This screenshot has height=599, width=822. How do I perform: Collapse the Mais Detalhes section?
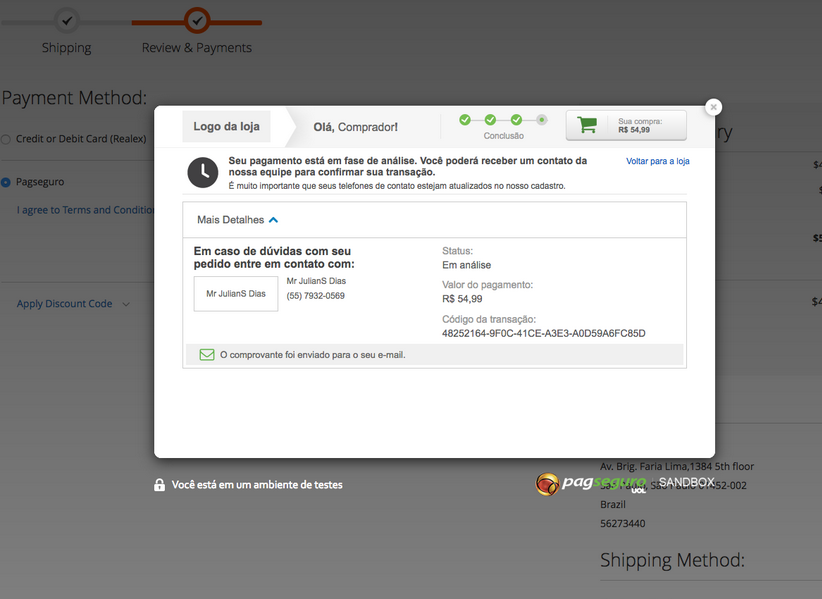(237, 220)
